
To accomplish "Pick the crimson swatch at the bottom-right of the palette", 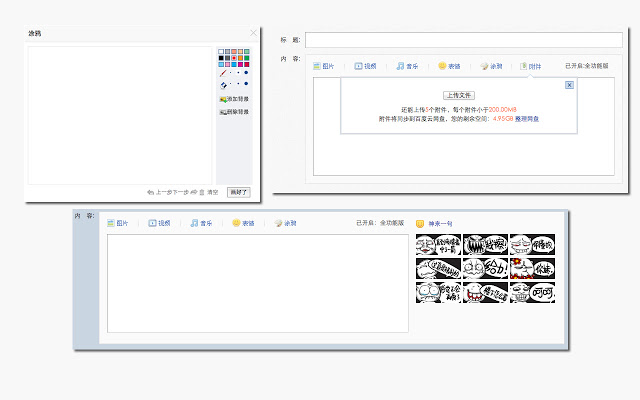I will (247, 64).
